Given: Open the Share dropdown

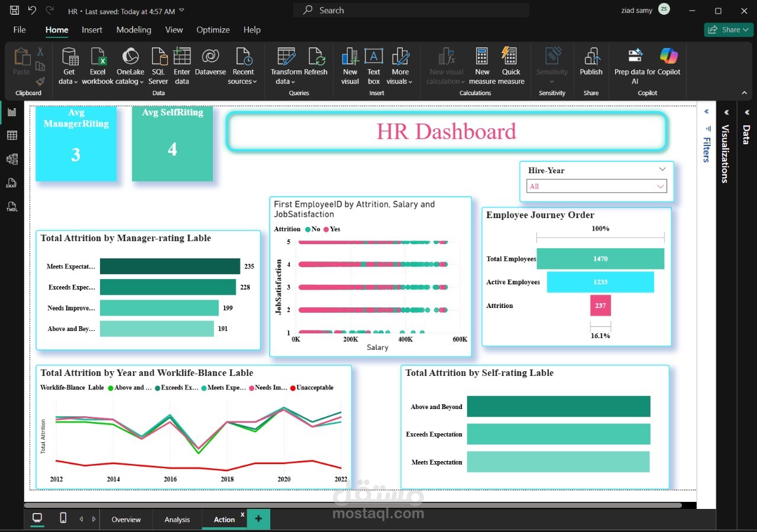Looking at the screenshot, I should pos(729,30).
